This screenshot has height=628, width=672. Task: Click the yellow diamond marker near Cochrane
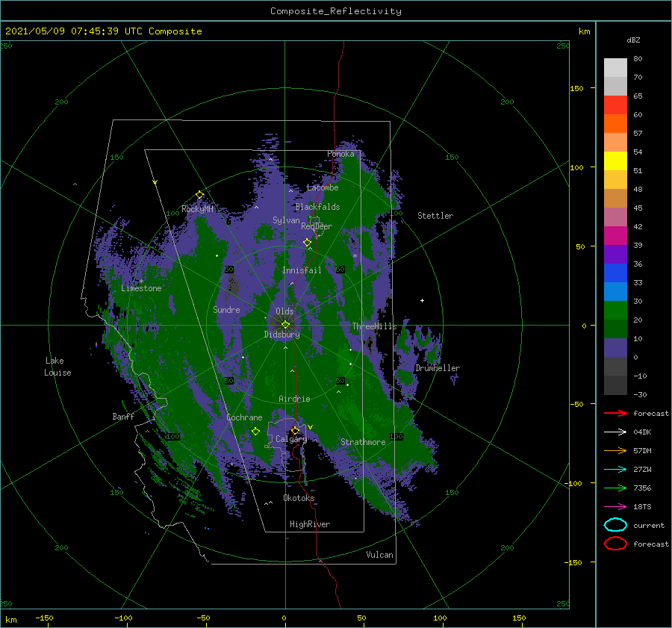256,431
